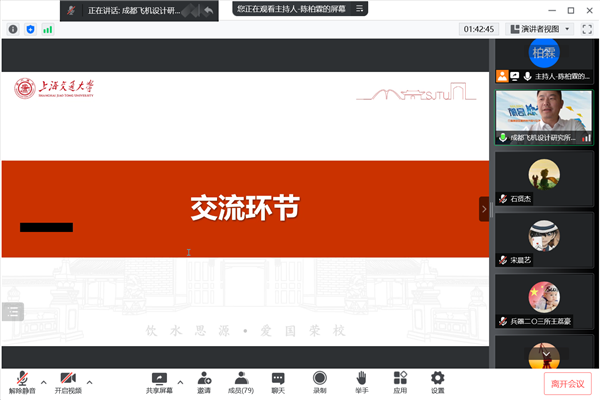The height and width of the screenshot is (400, 600).
Task: Turn on camera with 开启视频
Action: point(68,380)
